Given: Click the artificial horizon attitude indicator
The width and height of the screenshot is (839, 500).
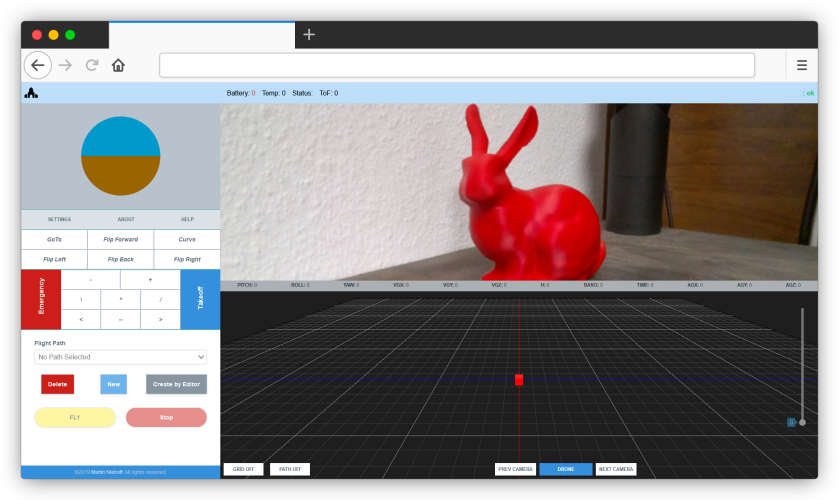Looking at the screenshot, I should click(x=120, y=156).
